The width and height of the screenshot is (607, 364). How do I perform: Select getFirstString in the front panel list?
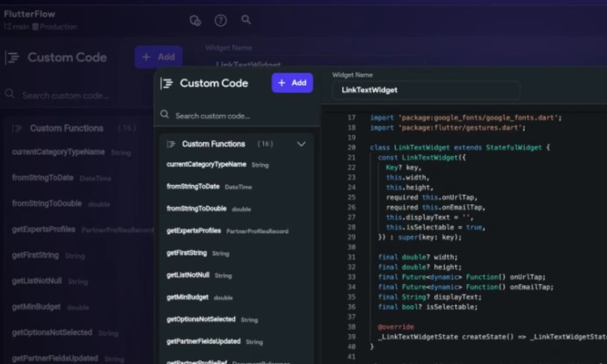coord(187,253)
